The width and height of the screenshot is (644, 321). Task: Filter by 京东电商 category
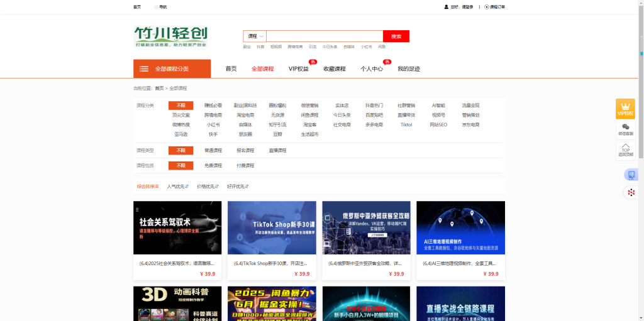tap(470, 125)
